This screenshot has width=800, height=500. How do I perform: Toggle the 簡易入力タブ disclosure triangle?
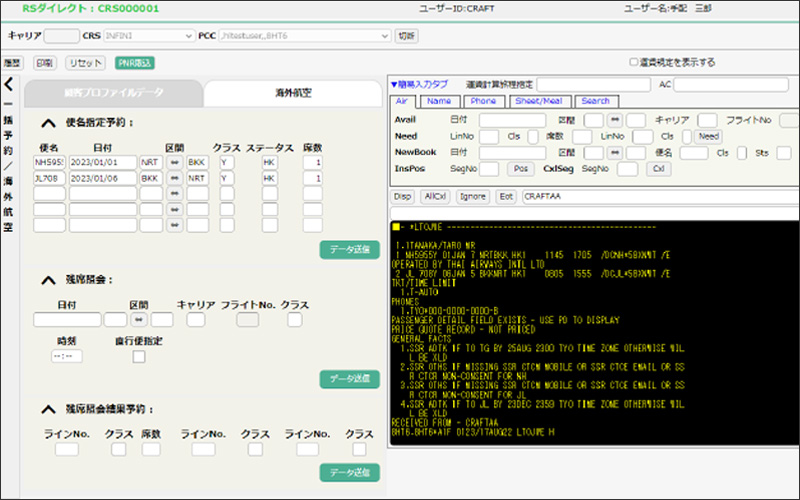[x=393, y=85]
